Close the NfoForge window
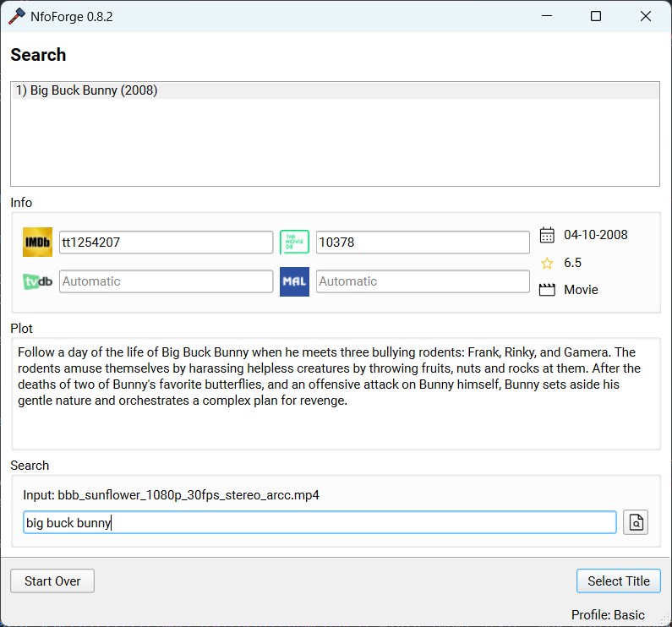The image size is (672, 627). [x=646, y=16]
